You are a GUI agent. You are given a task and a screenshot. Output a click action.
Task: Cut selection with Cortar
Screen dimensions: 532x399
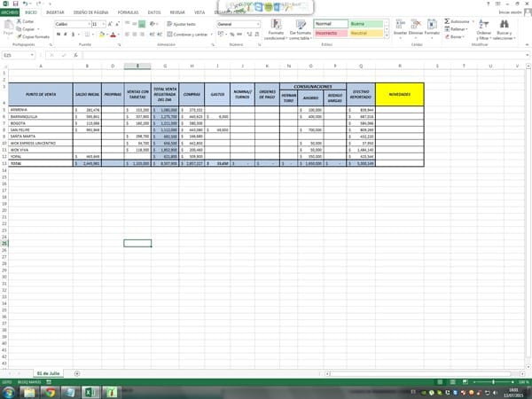25,21
